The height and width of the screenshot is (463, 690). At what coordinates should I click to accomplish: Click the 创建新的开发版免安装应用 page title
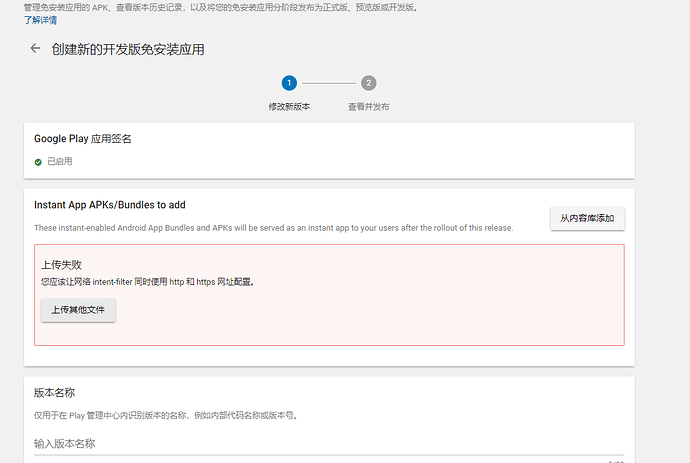pos(128,49)
